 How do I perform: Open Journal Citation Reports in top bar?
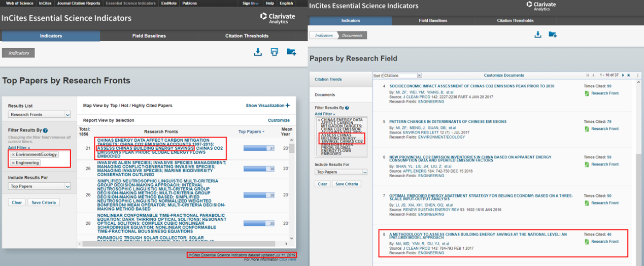pos(78,3)
